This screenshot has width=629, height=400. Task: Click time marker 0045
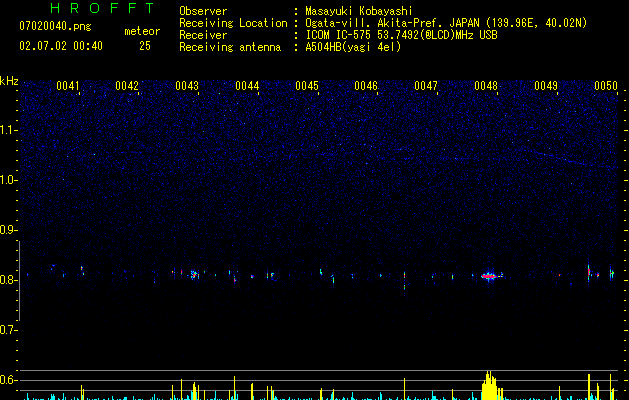pyautogui.click(x=307, y=86)
